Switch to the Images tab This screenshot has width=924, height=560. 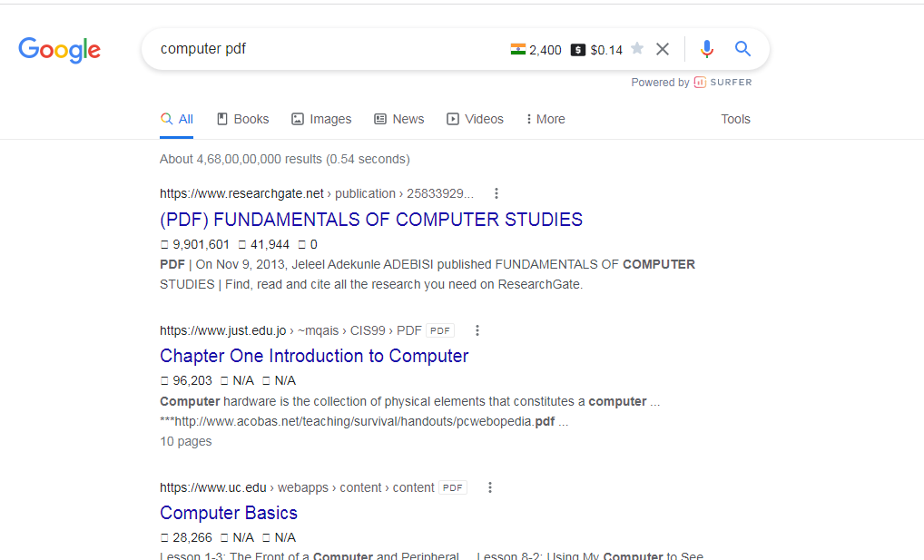(321, 119)
